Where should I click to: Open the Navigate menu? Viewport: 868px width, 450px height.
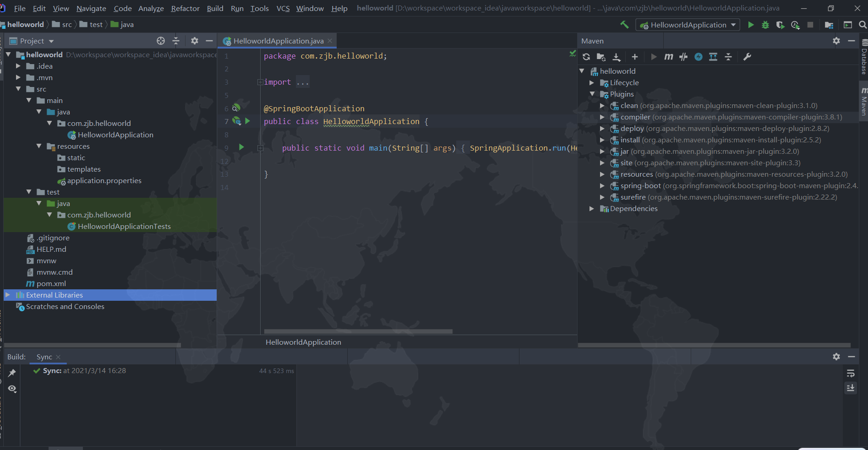(91, 8)
